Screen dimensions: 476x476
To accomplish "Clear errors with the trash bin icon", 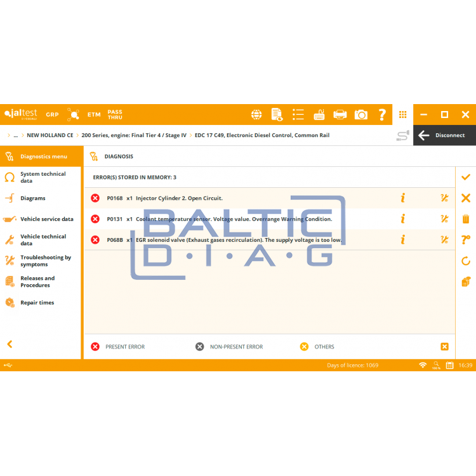I will (466, 219).
